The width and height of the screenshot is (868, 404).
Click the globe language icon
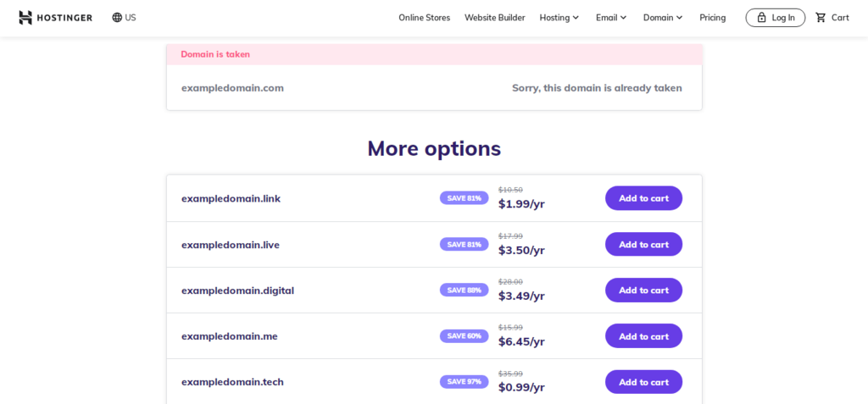pyautogui.click(x=117, y=18)
